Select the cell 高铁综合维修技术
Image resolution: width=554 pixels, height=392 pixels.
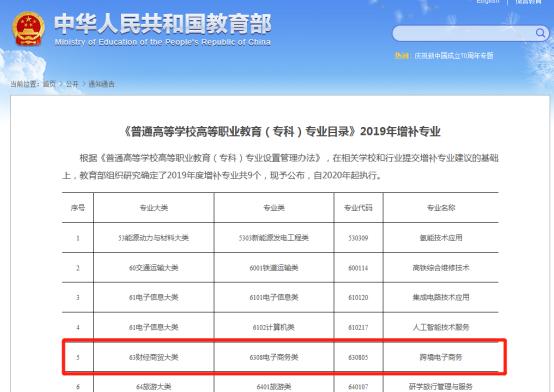(x=441, y=268)
